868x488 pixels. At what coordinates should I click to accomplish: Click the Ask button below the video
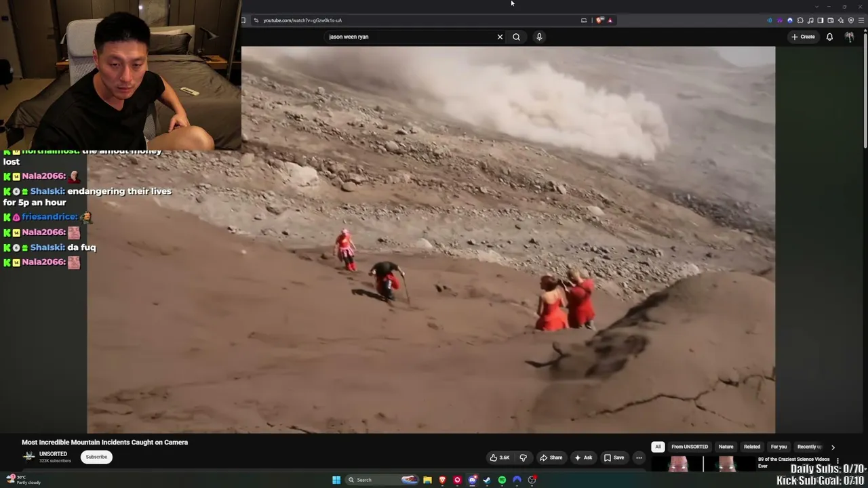583,457
